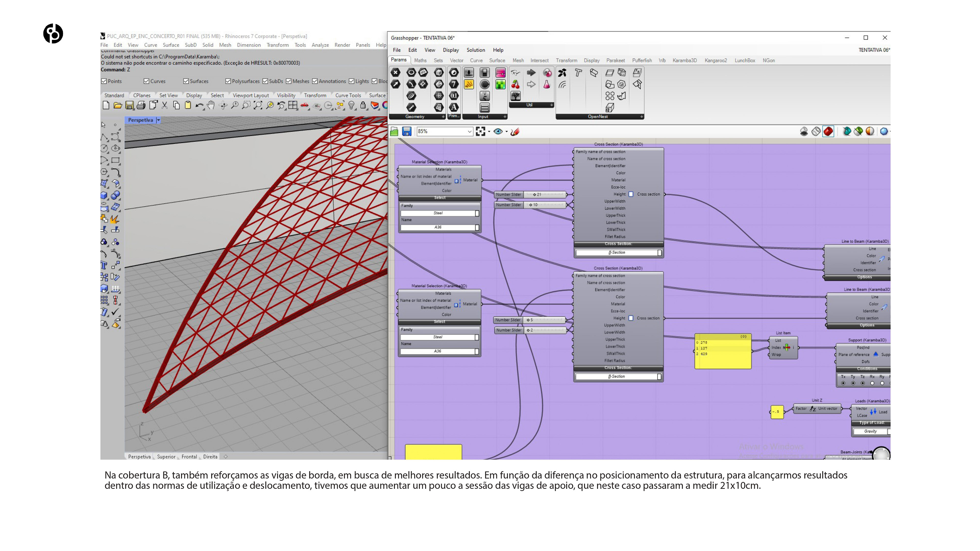Toggle the Meshes filter checkbox
The width and height of the screenshot is (980, 551).
pos(289,81)
